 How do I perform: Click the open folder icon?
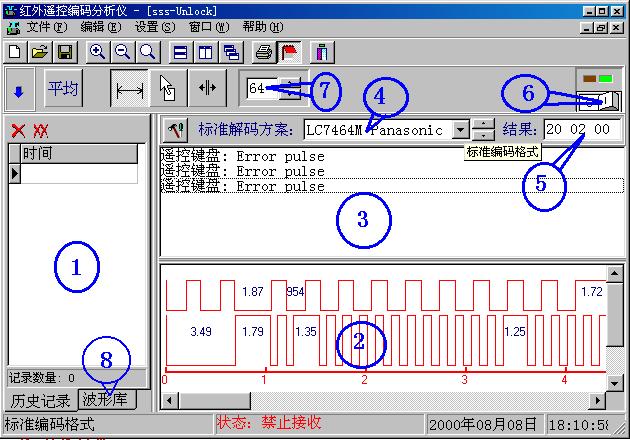pyautogui.click(x=39, y=52)
